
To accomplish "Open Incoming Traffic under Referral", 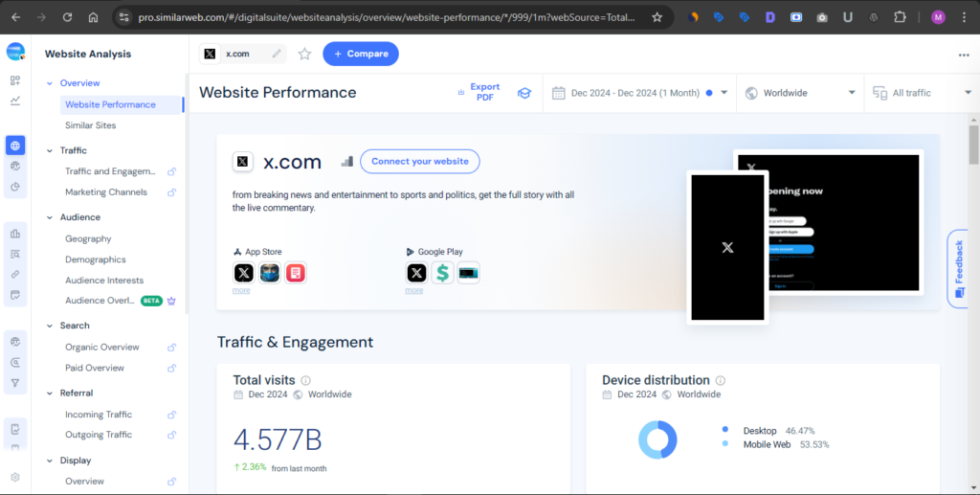I will (x=99, y=415).
